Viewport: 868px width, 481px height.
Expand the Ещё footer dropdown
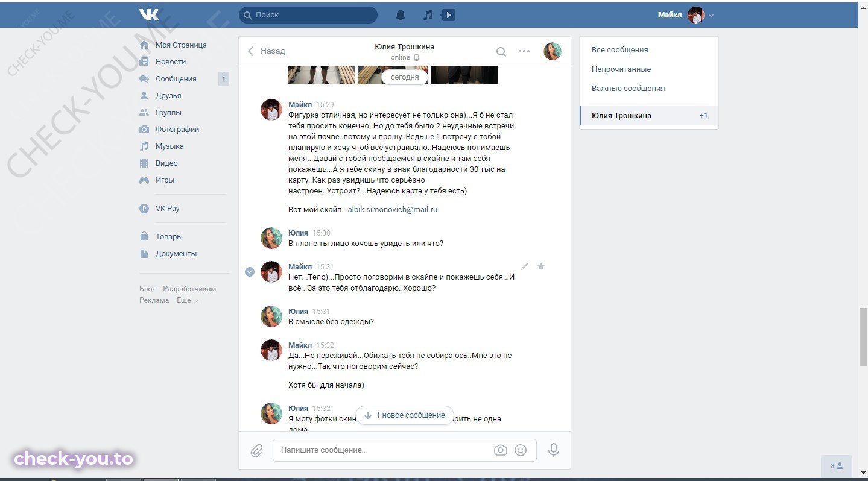pyautogui.click(x=187, y=300)
